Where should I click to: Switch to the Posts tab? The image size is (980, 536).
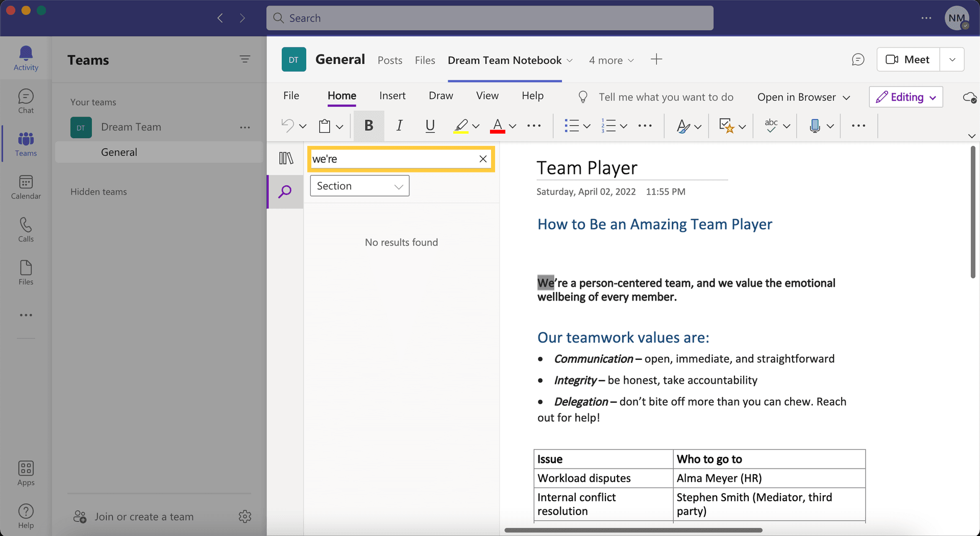389,60
